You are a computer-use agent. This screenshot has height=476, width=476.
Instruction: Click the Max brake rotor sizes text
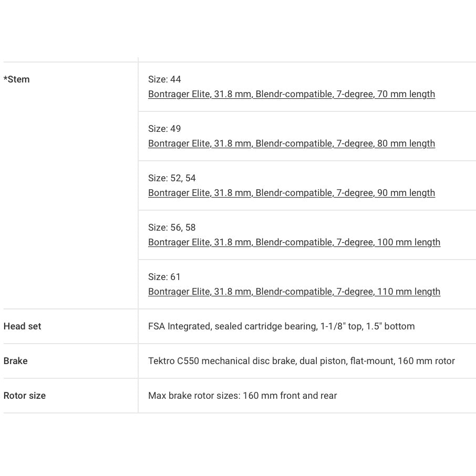[x=242, y=396]
